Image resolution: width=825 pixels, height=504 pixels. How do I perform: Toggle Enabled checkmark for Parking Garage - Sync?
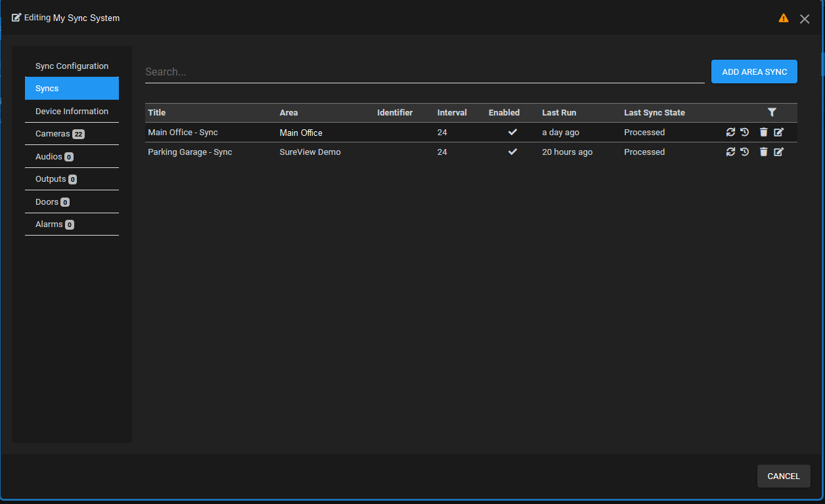tap(512, 152)
